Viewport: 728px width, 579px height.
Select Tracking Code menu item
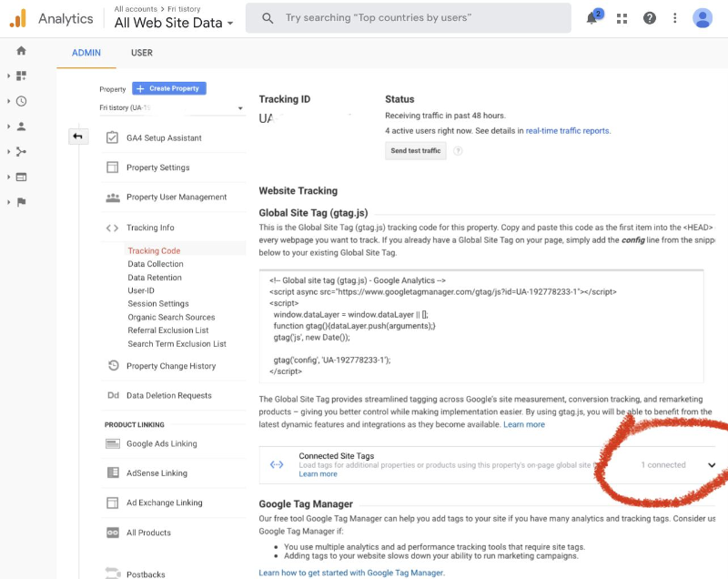point(154,250)
